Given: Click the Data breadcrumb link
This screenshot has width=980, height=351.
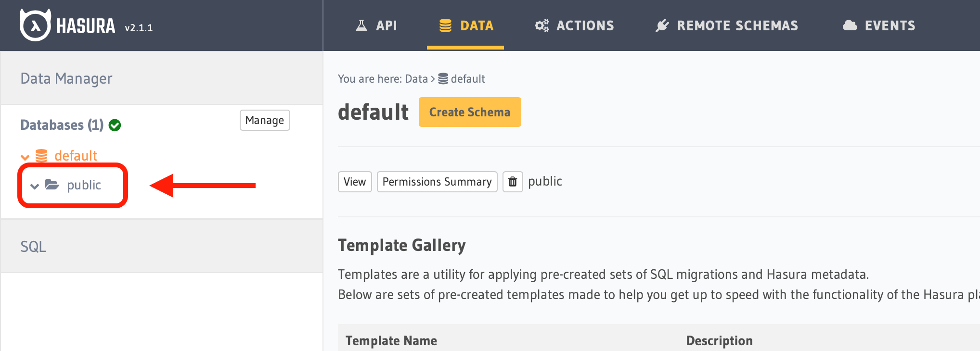Looking at the screenshot, I should click(416, 79).
